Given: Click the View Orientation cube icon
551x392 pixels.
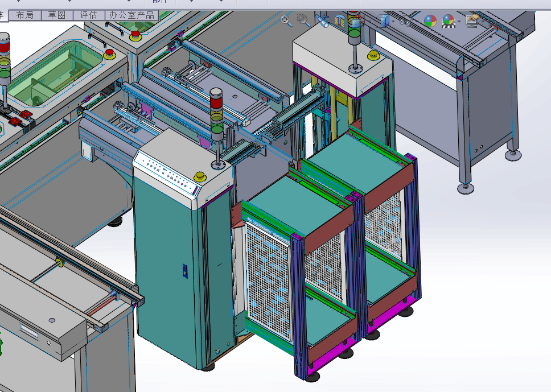Looking at the screenshot, I should coord(355,21).
